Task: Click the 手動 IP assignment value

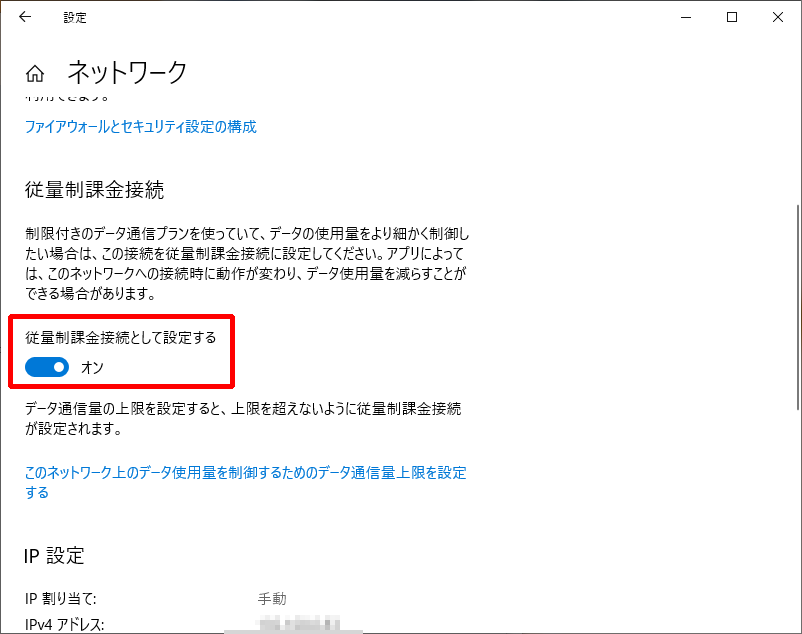Action: pyautogui.click(x=272, y=599)
